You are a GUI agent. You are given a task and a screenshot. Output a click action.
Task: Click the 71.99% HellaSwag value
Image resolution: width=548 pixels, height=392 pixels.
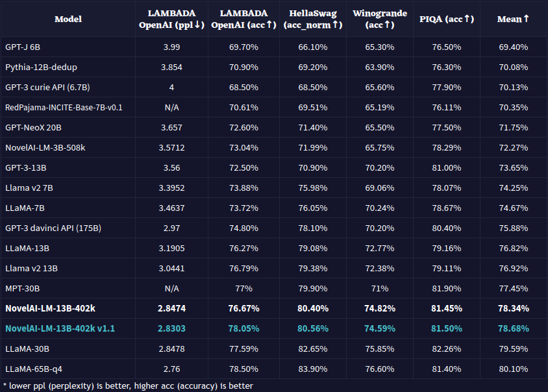click(x=313, y=147)
